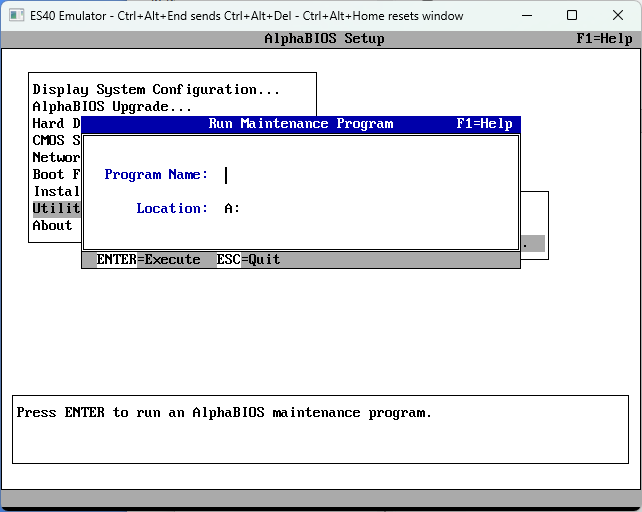Click F1=Help in AlphaBIOS Setup header
This screenshot has height=512, width=642.
click(x=604, y=39)
